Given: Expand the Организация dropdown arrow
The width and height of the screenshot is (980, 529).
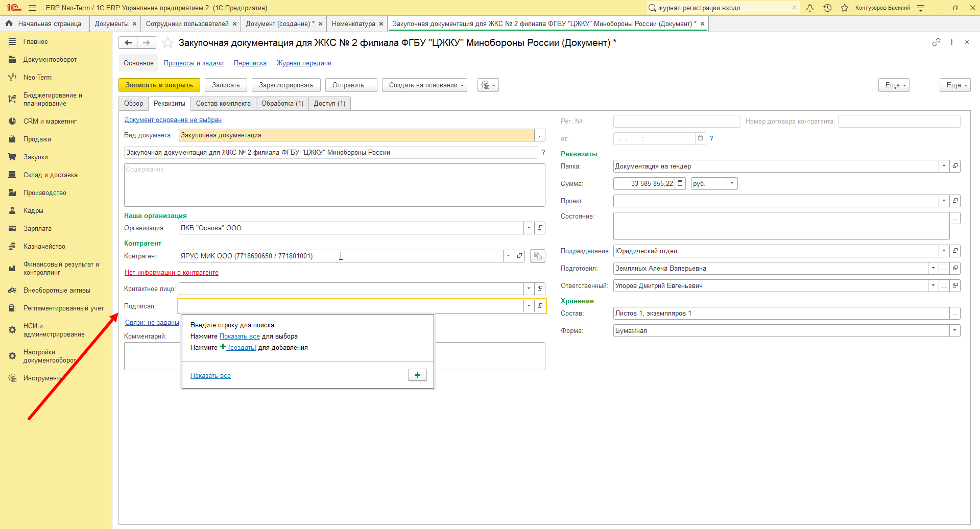Looking at the screenshot, I should (x=529, y=228).
